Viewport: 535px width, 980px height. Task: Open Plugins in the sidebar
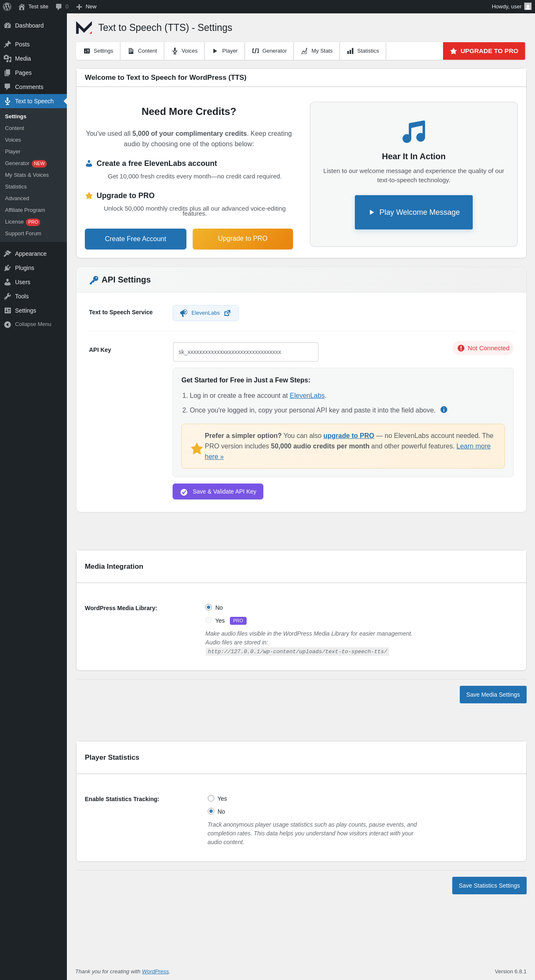tap(33, 268)
